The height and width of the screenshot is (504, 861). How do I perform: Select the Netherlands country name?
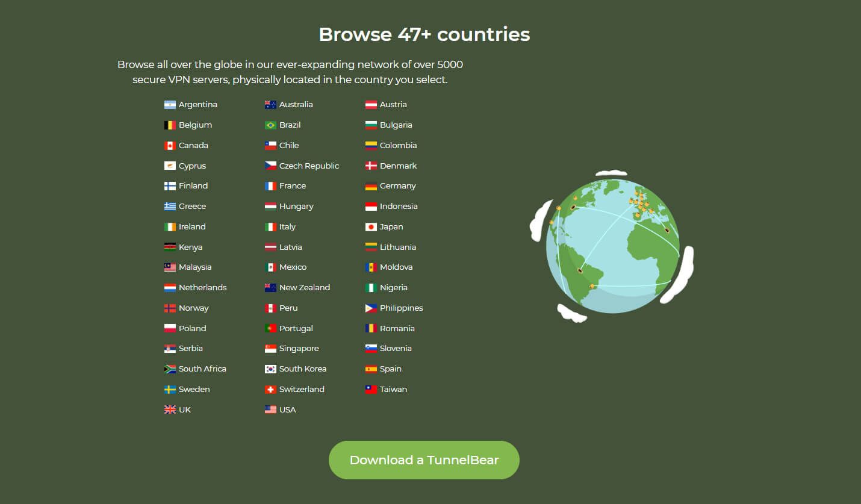click(203, 288)
